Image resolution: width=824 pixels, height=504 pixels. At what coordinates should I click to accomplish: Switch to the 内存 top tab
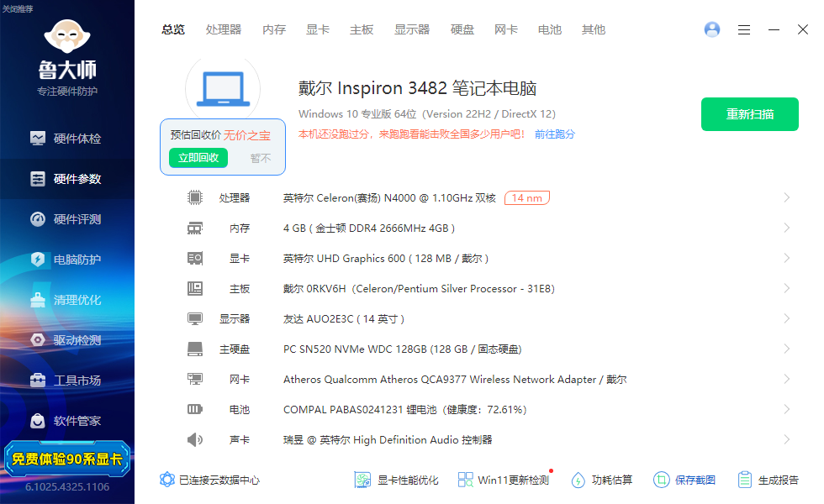click(x=274, y=30)
